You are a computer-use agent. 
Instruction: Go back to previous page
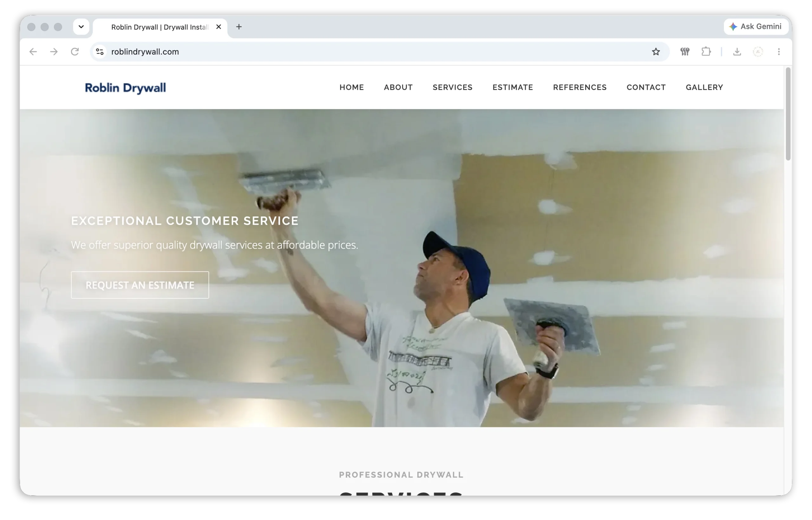33,52
